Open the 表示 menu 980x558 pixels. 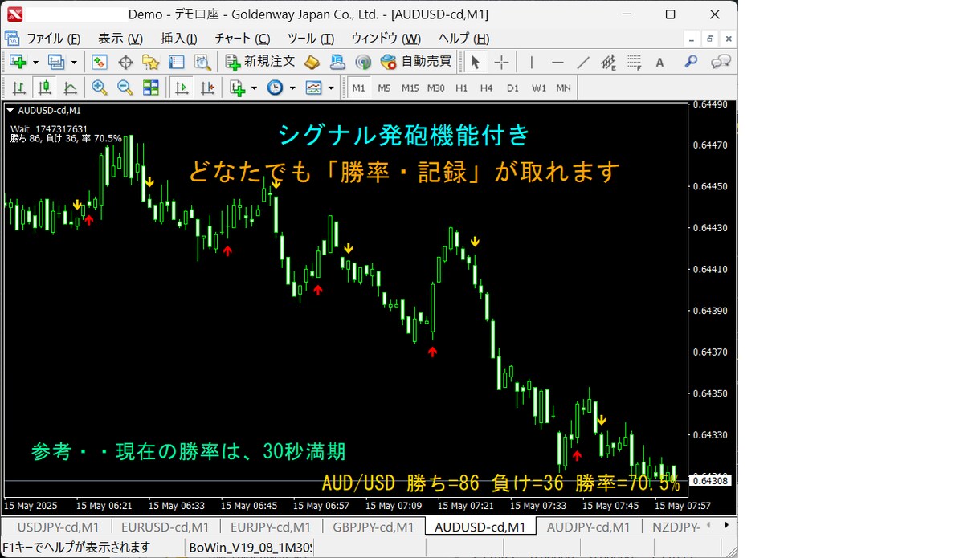[120, 39]
